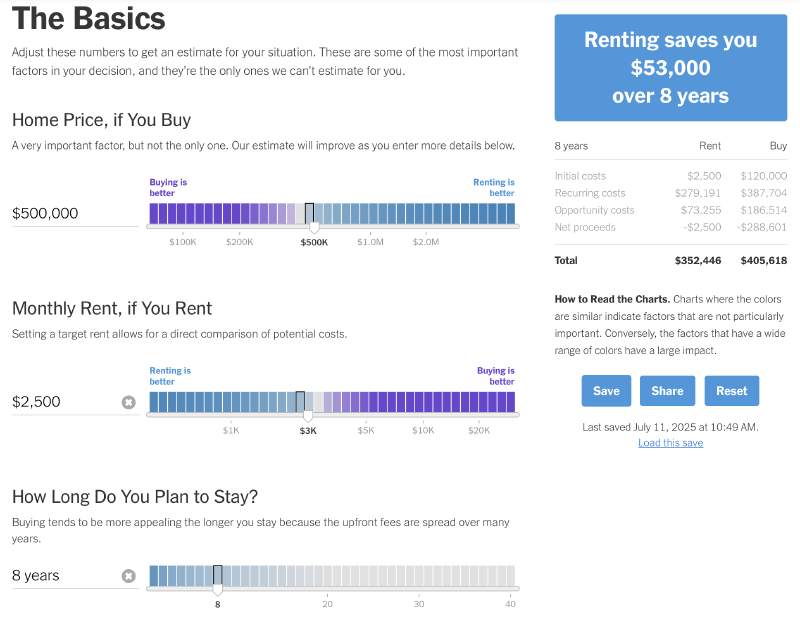Reset all calculator values
800x618 pixels.
point(731,390)
